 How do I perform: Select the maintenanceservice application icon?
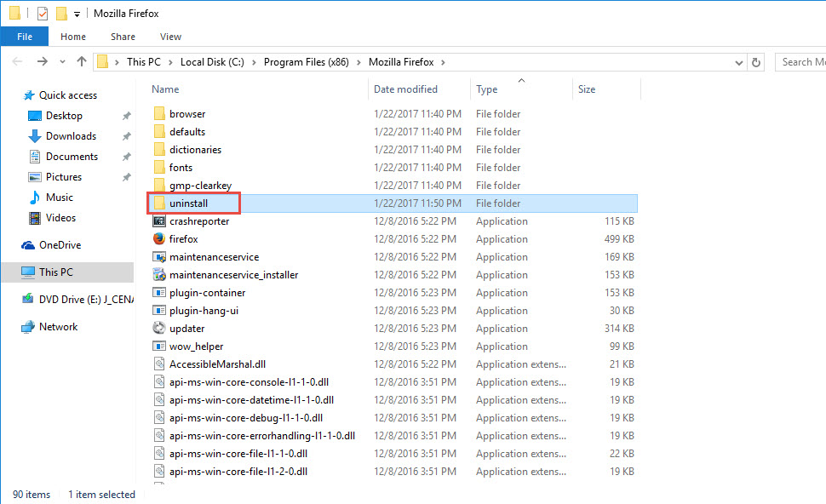click(x=159, y=257)
